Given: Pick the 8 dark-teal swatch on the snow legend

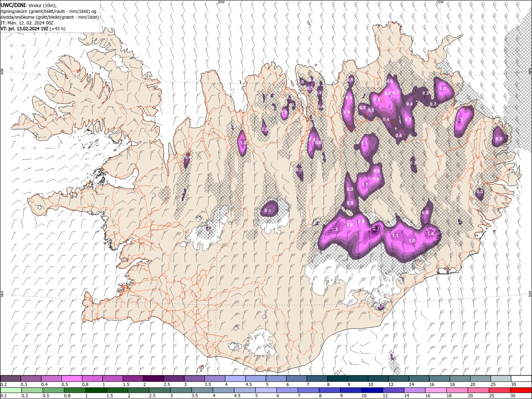Looking at the screenshot, I should coord(337,379).
